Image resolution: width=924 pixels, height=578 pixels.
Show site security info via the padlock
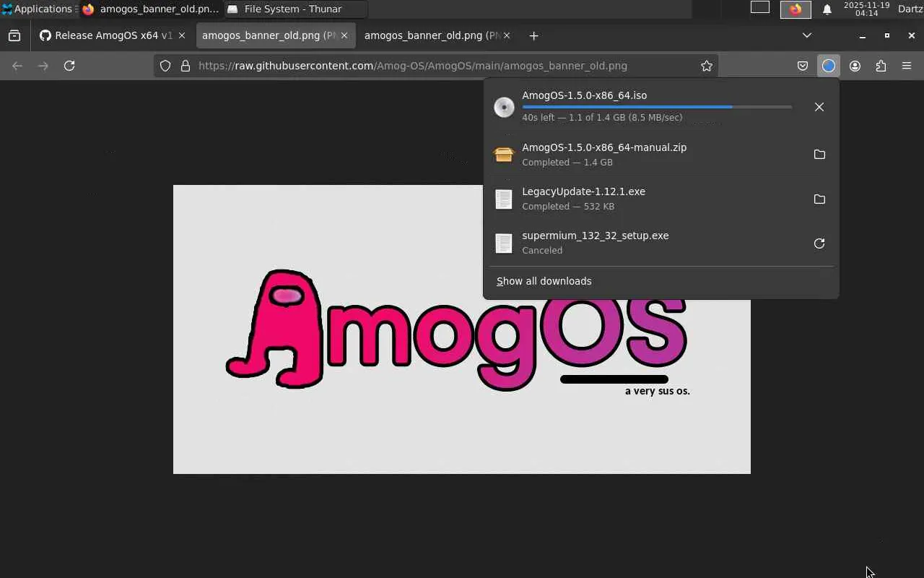click(x=186, y=66)
